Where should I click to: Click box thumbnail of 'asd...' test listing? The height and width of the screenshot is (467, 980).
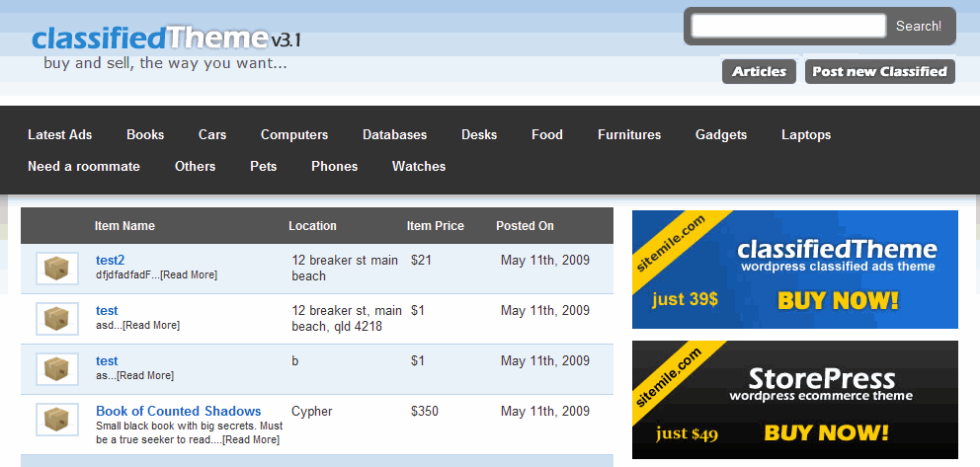pyautogui.click(x=57, y=318)
